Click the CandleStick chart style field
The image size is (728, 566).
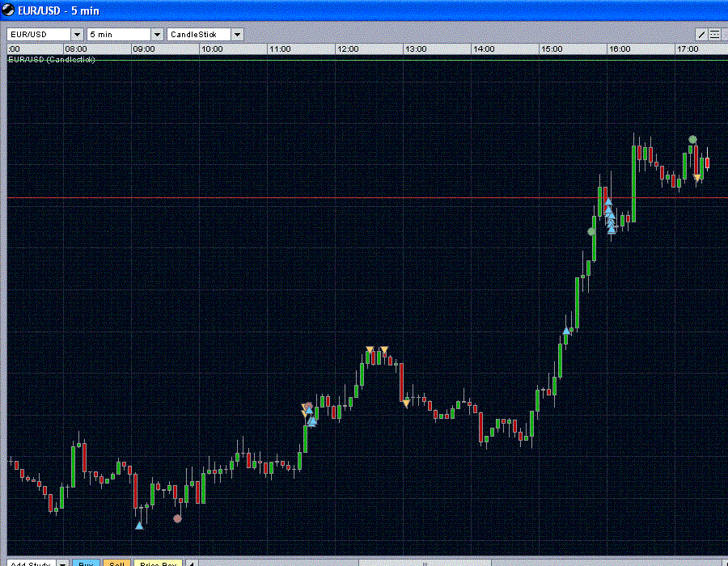pos(199,34)
